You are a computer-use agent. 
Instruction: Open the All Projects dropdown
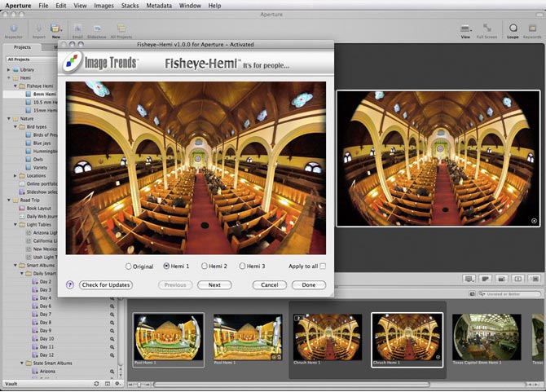[x=27, y=59]
